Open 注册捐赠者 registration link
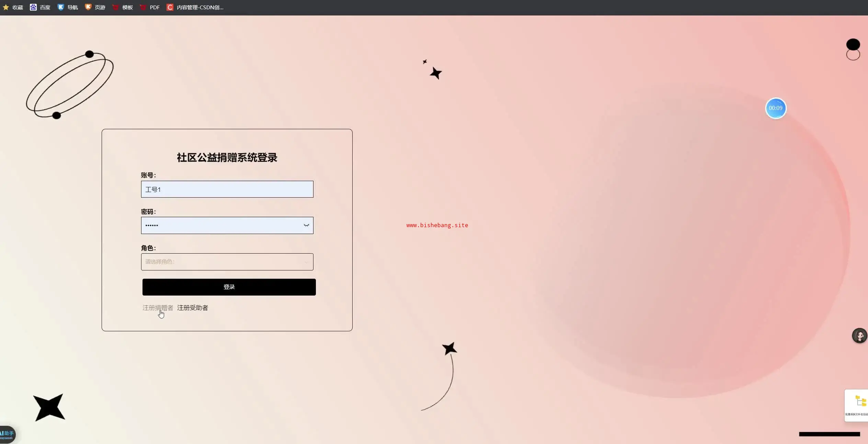The width and height of the screenshot is (868, 444). (158, 308)
